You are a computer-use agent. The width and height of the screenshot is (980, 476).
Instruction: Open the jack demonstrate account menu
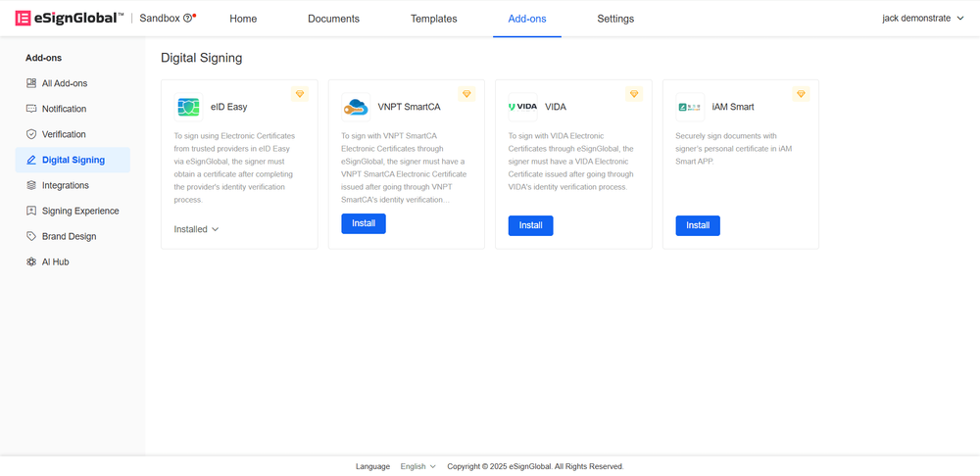click(922, 19)
